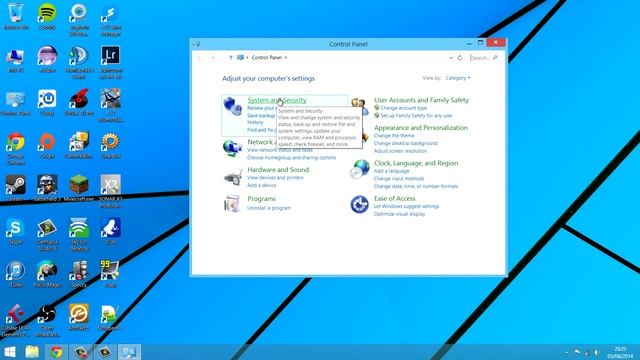
Task: Click Change date, time, or number formats
Action: pos(416,186)
